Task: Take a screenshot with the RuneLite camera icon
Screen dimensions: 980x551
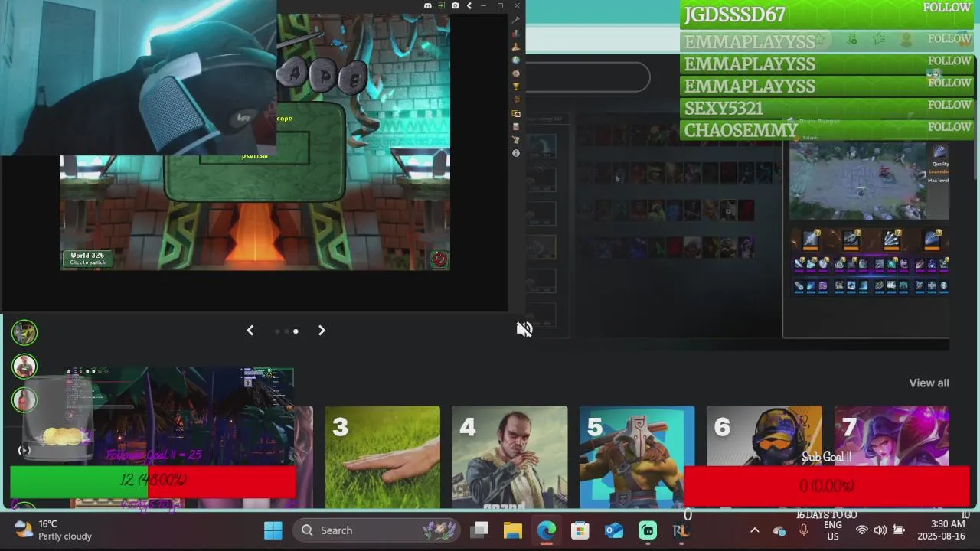Action: tap(456, 5)
